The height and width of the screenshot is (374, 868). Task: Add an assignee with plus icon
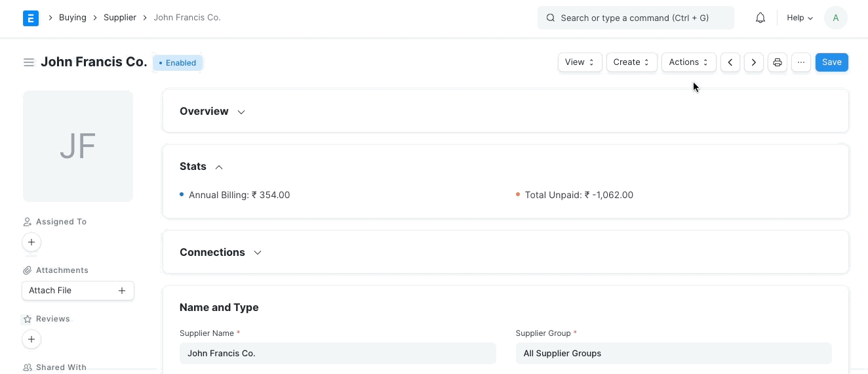[x=31, y=242]
